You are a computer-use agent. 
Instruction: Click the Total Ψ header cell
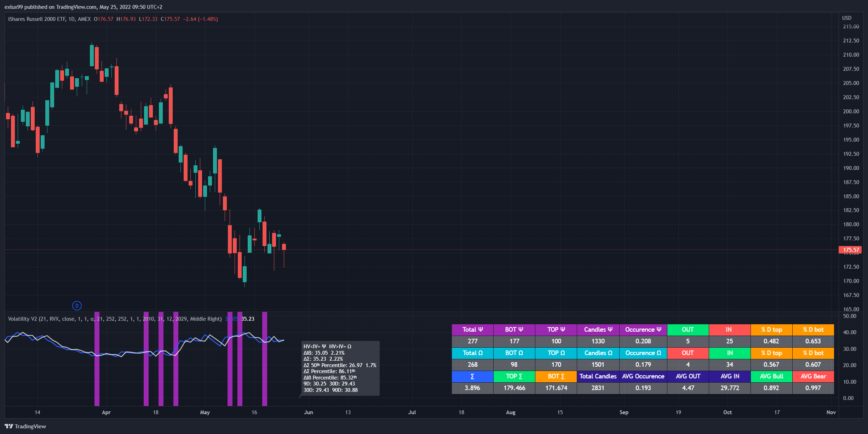[x=472, y=330]
